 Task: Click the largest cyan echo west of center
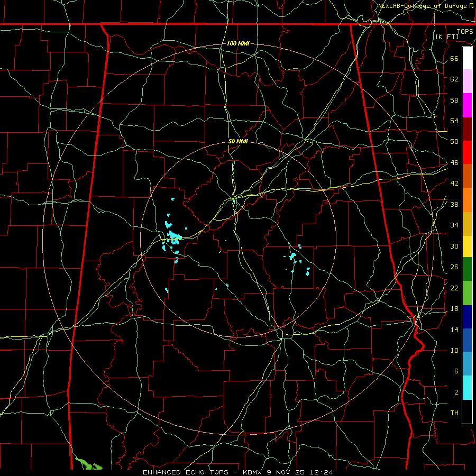(x=174, y=236)
